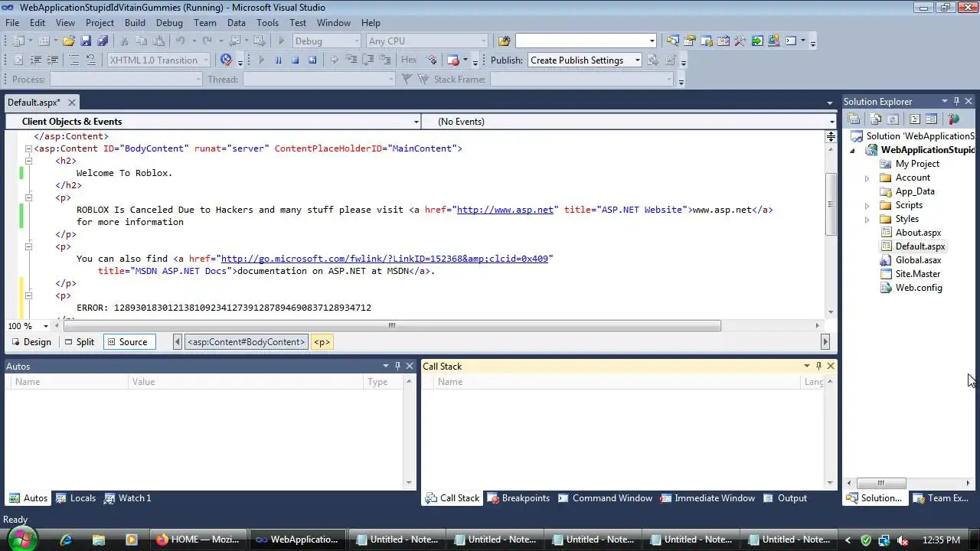Switch to the Output tab
Viewport: 980px width, 551px height.
(786, 498)
